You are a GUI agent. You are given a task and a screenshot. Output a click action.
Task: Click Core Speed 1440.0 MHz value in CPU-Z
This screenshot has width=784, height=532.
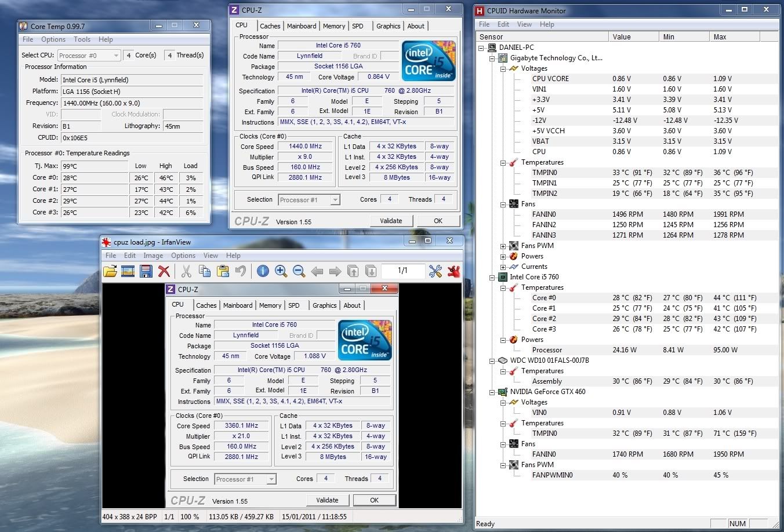pyautogui.click(x=306, y=147)
